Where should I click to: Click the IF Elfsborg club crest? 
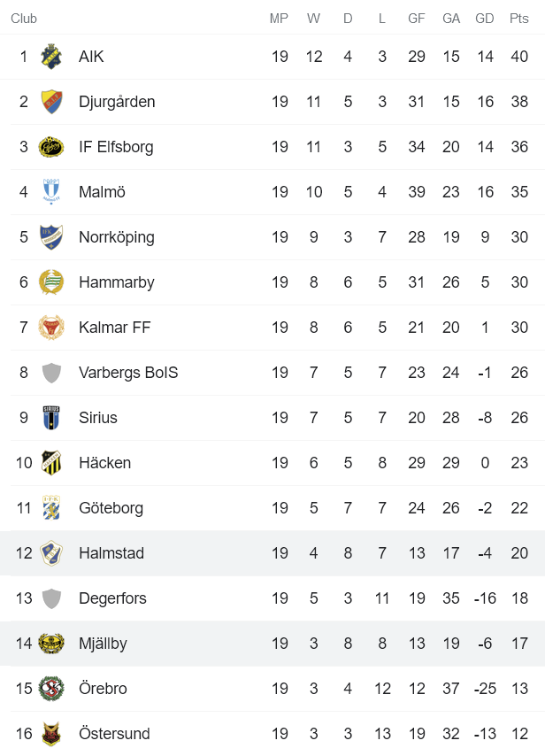(x=51, y=147)
